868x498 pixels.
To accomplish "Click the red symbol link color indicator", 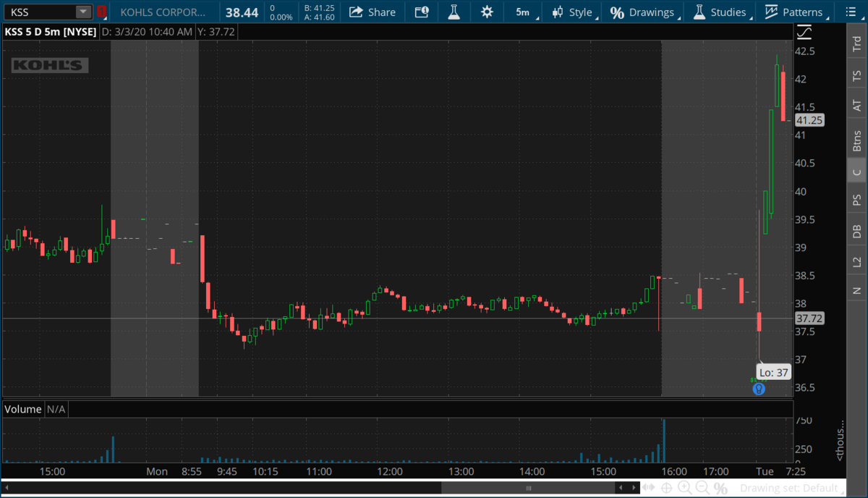I will pyautogui.click(x=101, y=12).
